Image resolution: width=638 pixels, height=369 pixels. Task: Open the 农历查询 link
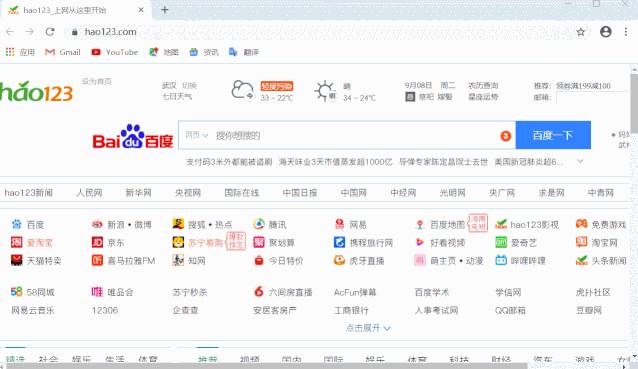pyautogui.click(x=483, y=85)
